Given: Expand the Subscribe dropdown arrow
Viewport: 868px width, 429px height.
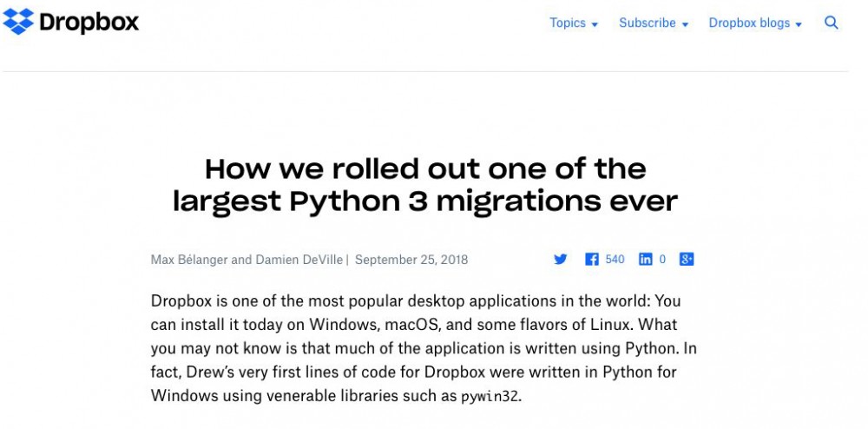Looking at the screenshot, I should coord(685,24).
